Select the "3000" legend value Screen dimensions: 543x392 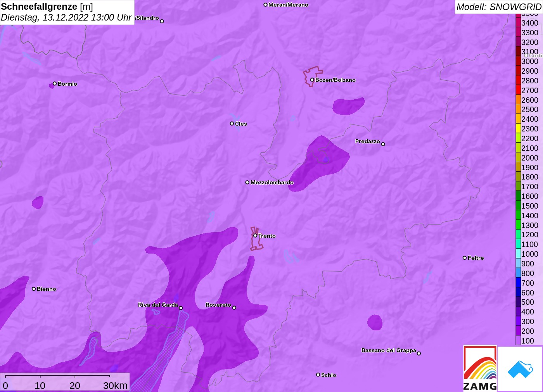(x=530, y=61)
